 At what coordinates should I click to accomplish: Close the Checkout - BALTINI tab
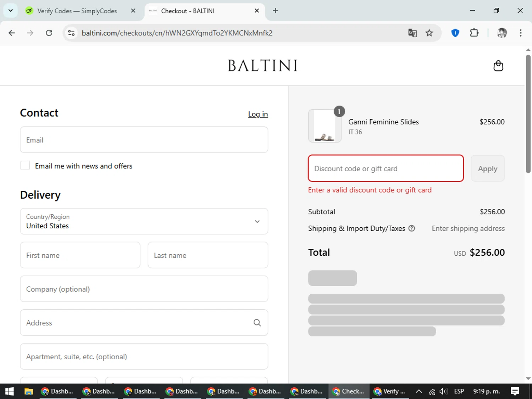(x=257, y=11)
